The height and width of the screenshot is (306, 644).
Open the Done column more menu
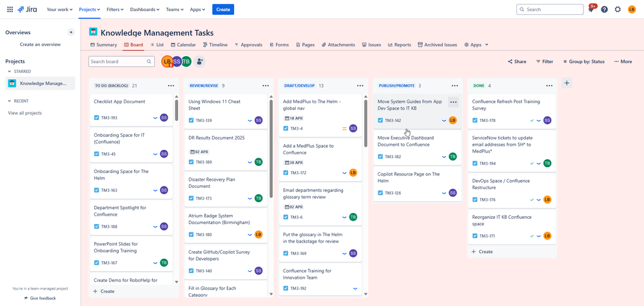549,86
